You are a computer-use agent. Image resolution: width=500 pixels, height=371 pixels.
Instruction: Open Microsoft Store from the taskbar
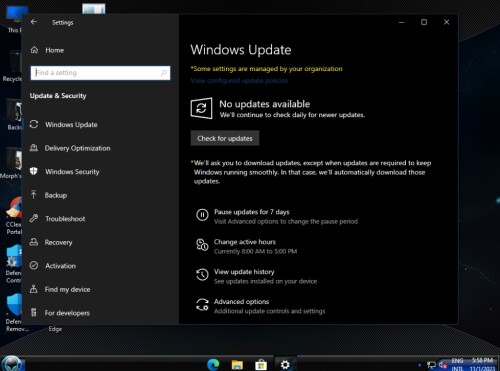click(x=261, y=364)
